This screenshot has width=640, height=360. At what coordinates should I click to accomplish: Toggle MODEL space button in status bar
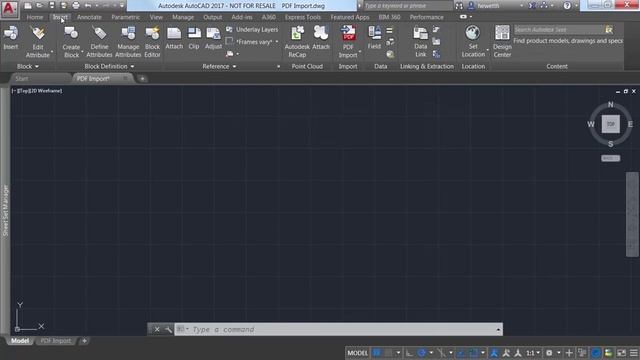pos(358,353)
